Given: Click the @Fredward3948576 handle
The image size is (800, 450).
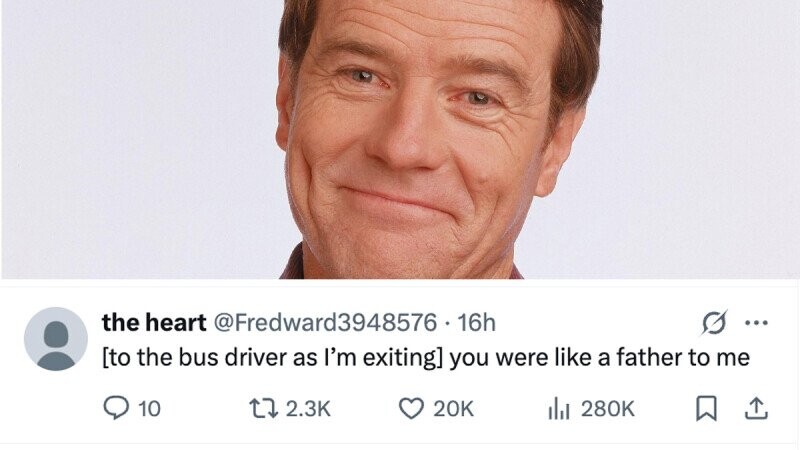Looking at the screenshot, I should [324, 322].
